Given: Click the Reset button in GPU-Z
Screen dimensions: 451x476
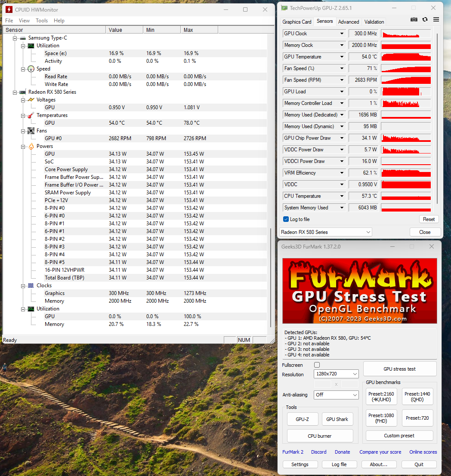Looking at the screenshot, I should click(x=429, y=219).
